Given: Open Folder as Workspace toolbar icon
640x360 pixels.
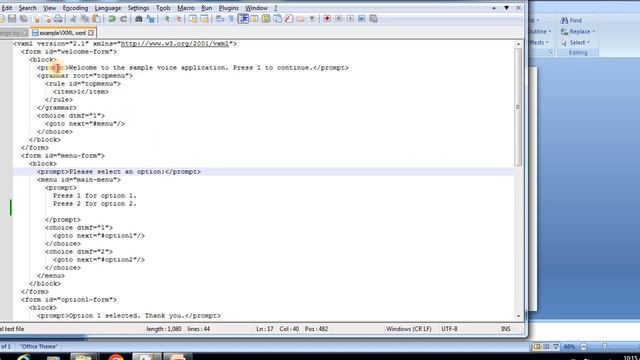Looking at the screenshot, I should [x=300, y=19].
